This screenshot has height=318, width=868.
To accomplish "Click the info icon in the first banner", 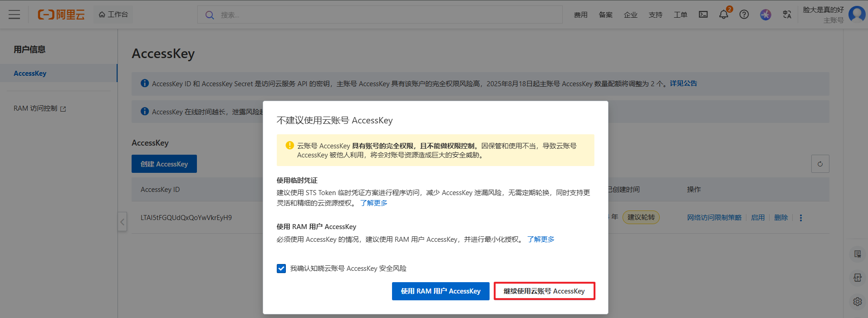I will point(145,83).
